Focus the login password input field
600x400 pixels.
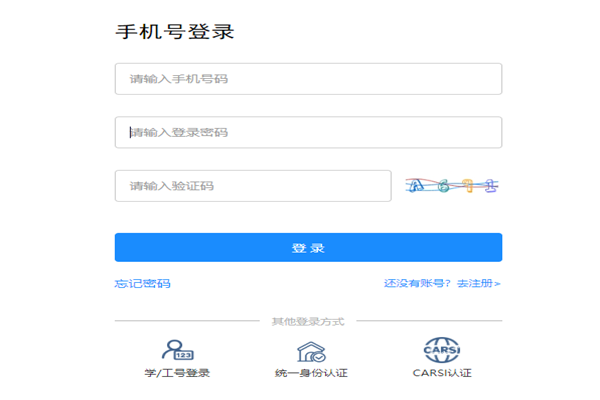[x=308, y=132]
